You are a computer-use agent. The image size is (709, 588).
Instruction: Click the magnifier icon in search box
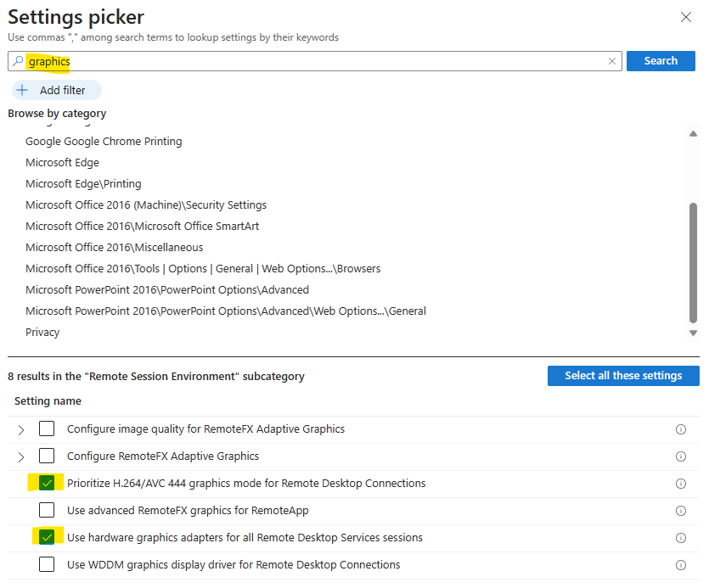point(18,61)
